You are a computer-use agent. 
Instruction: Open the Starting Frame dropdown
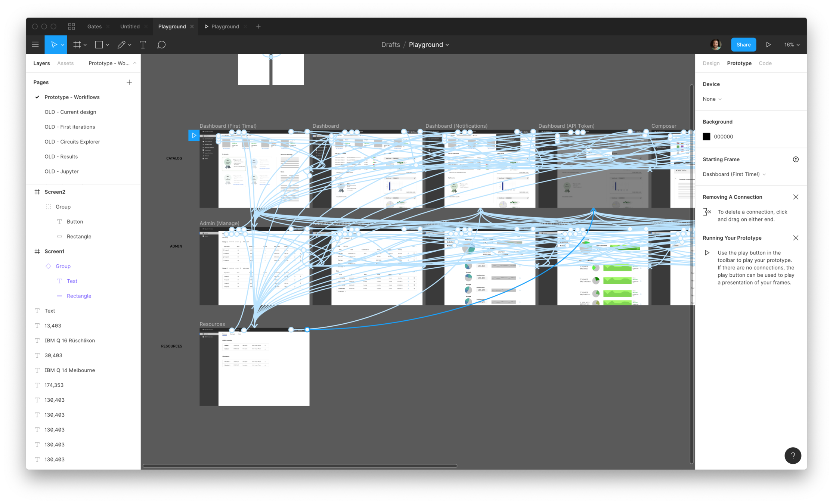click(734, 174)
